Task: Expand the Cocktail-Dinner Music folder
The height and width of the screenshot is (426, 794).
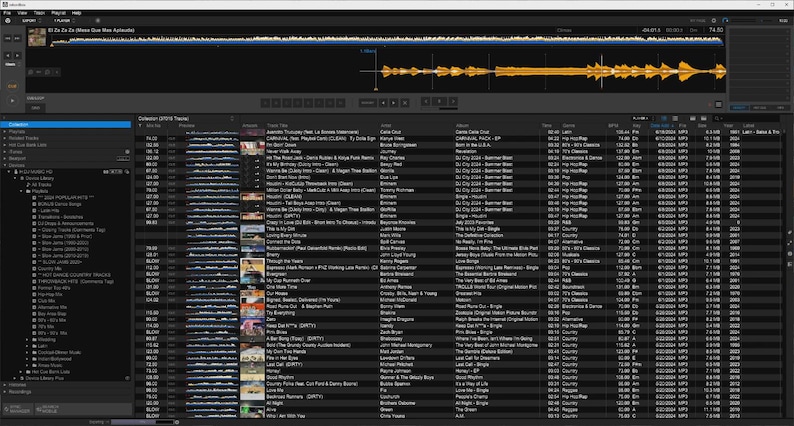Action: tap(27, 353)
